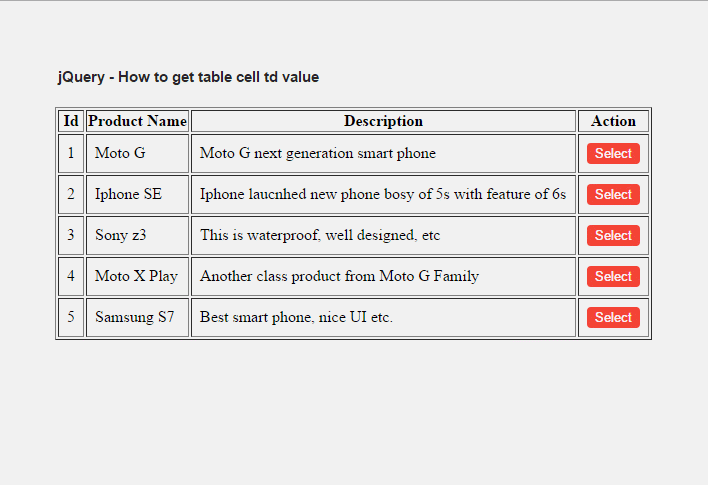Click the jQuery page heading text
The width and height of the screenshot is (708, 485).
188,77
